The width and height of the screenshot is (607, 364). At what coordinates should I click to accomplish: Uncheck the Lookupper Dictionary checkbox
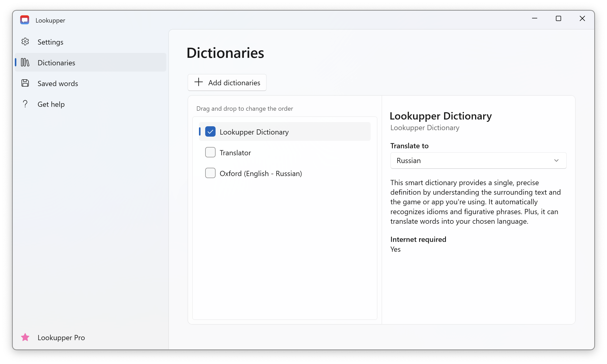(210, 132)
